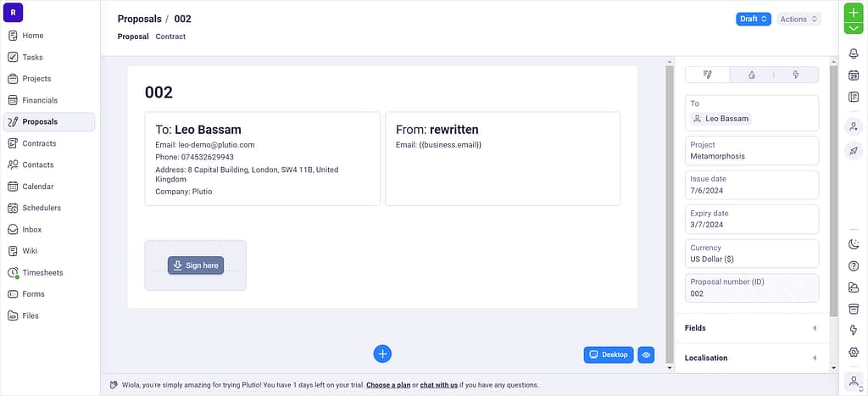Expand the green quick-create dropdown arrow

853,29
